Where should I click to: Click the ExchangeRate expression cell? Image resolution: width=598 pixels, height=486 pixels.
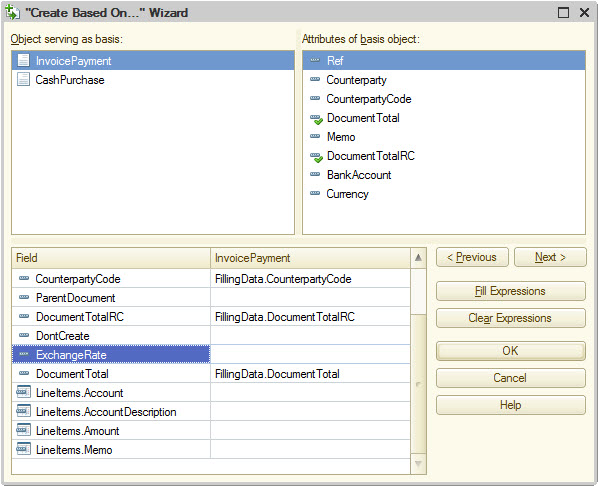pyautogui.click(x=310, y=354)
